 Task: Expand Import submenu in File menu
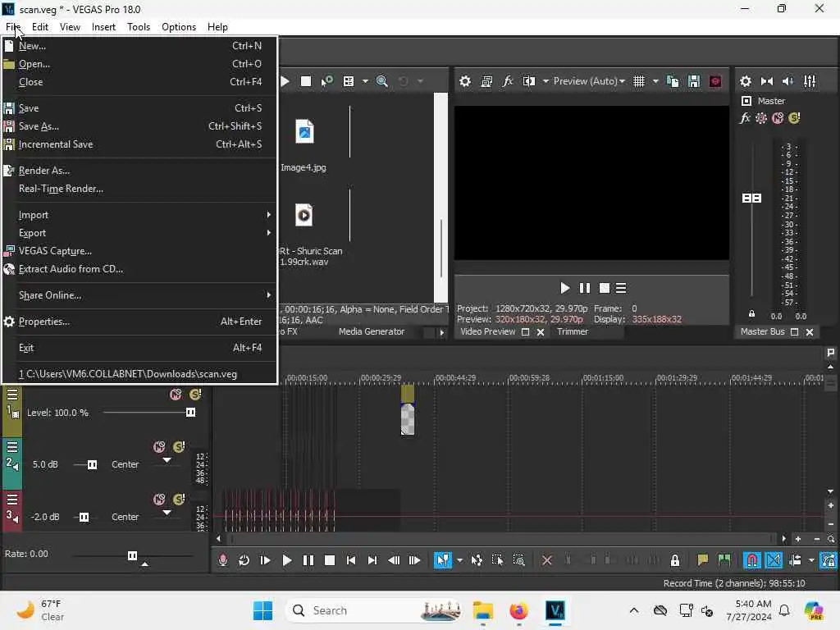(x=139, y=215)
